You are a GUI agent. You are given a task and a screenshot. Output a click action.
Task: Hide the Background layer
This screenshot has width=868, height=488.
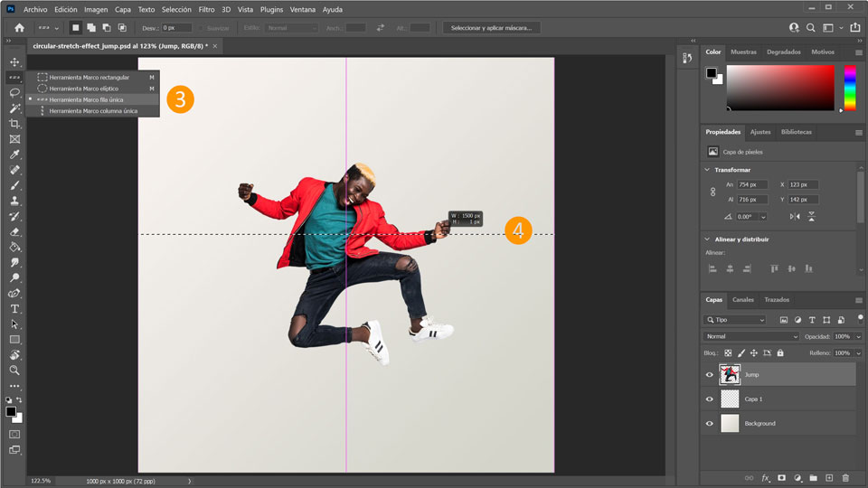click(x=710, y=423)
